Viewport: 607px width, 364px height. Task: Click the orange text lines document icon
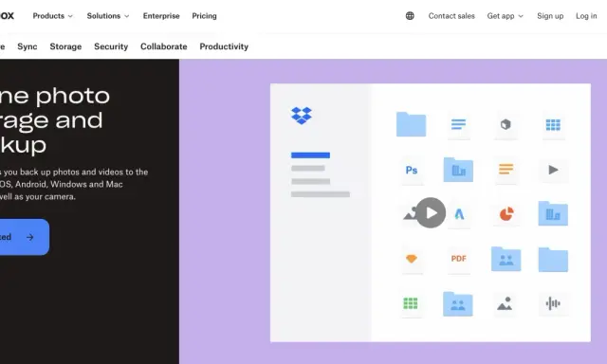[x=506, y=170]
